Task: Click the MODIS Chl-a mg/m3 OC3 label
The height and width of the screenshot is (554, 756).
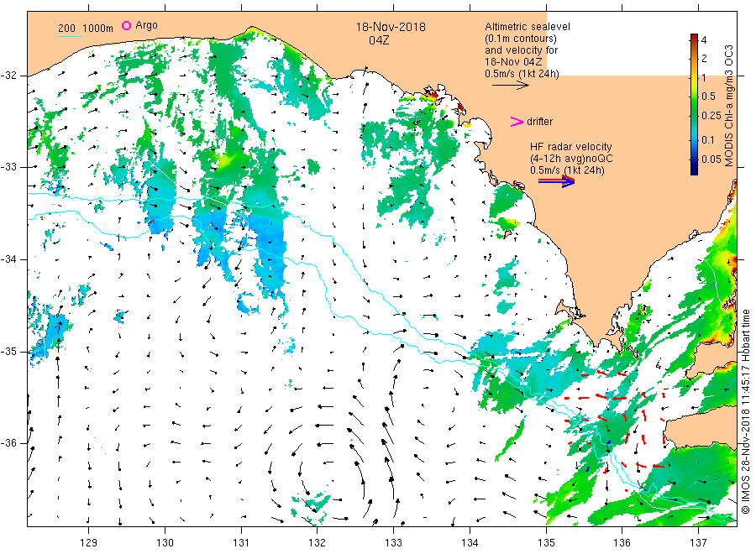Action: (728, 106)
